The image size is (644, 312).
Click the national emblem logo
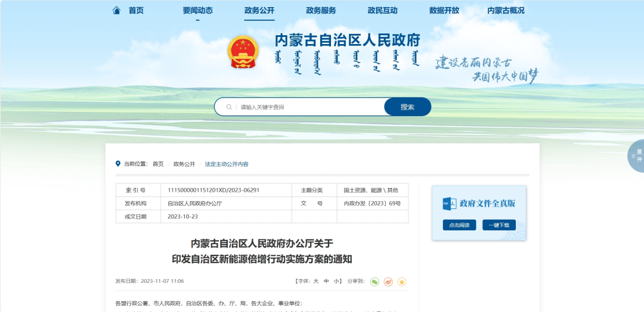(243, 52)
